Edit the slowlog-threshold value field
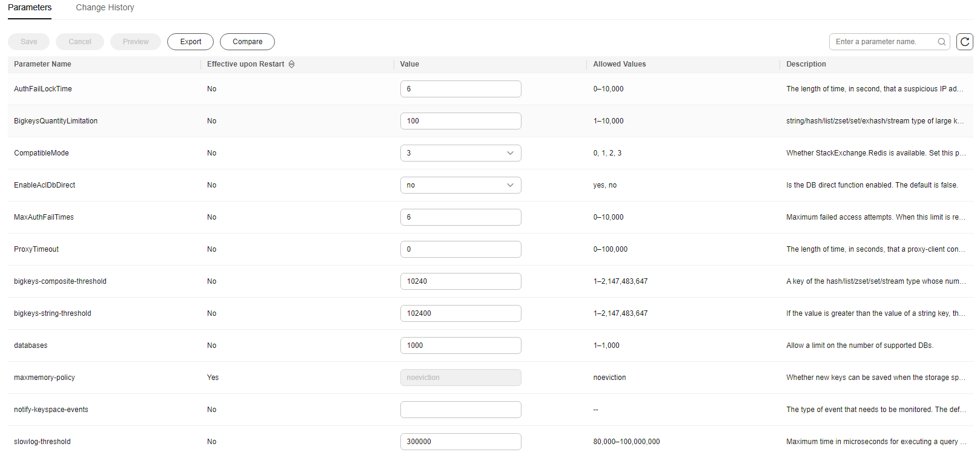The image size is (980, 455). click(x=460, y=442)
